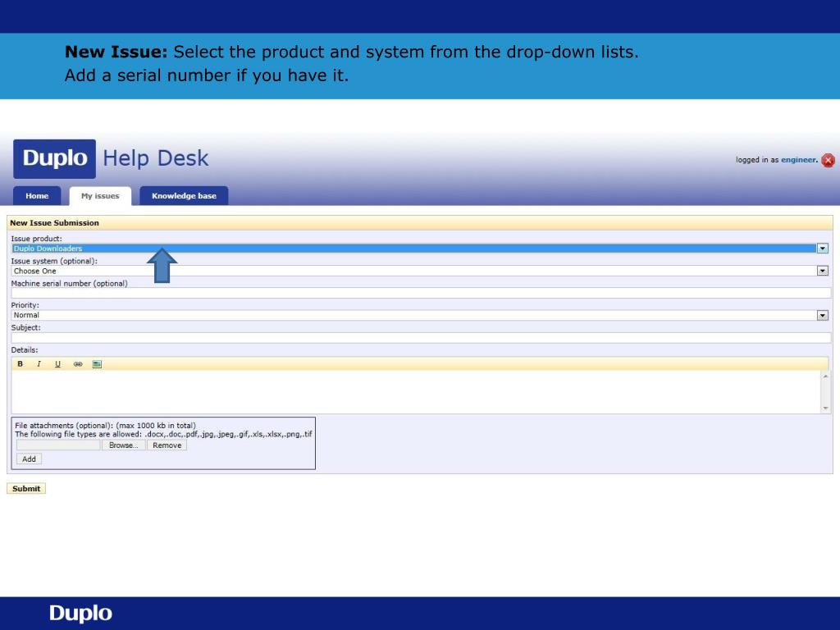
Task: Insert a hyperlink in Details editor
Action: point(78,363)
